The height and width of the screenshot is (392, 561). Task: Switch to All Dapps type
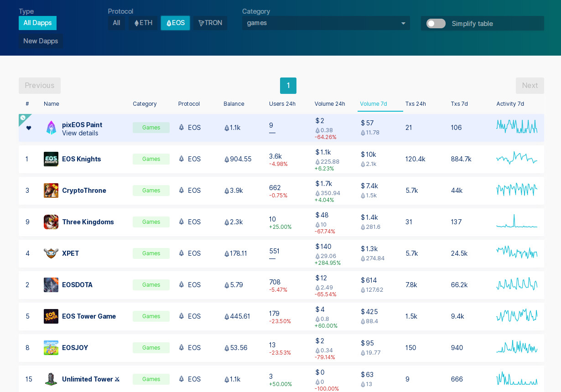click(x=37, y=23)
